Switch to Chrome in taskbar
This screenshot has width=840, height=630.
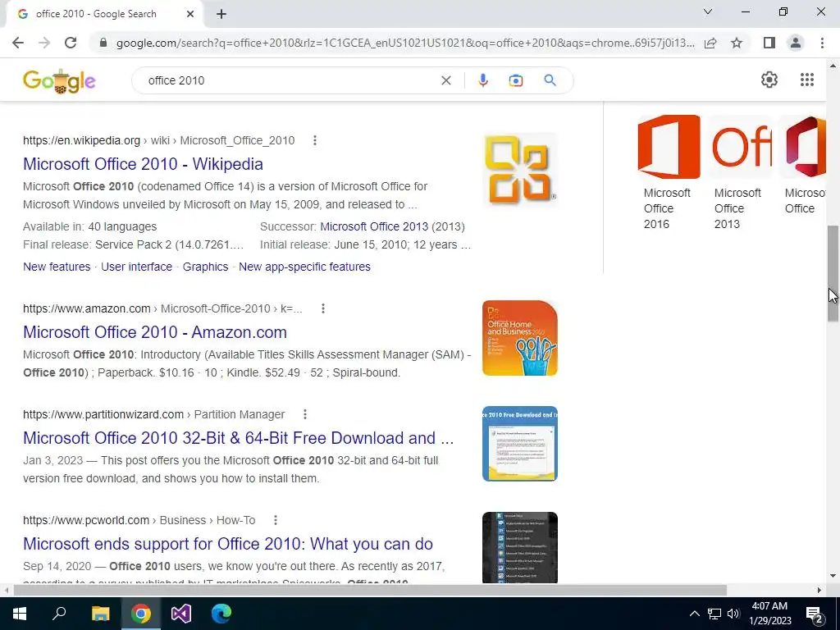coord(141,614)
